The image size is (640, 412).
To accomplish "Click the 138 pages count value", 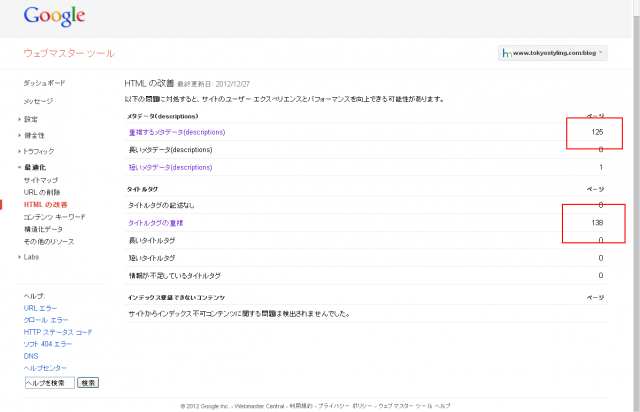I will [x=597, y=223].
